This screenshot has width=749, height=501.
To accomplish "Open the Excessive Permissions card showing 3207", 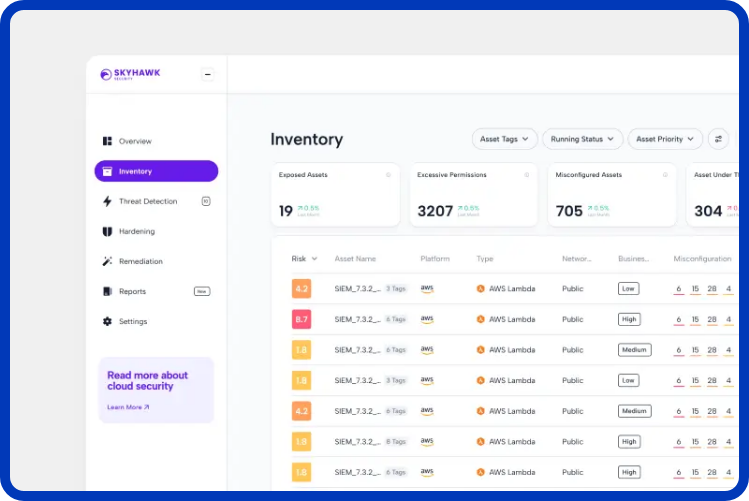I will pyautogui.click(x=473, y=195).
